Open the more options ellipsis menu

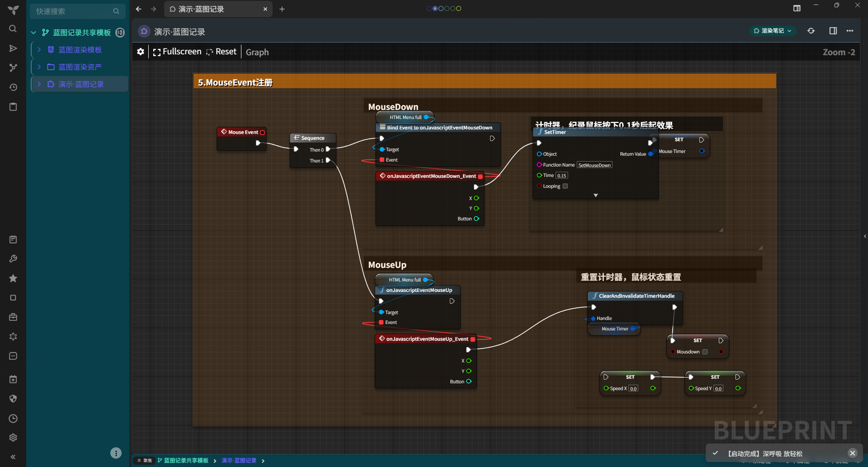850,31
